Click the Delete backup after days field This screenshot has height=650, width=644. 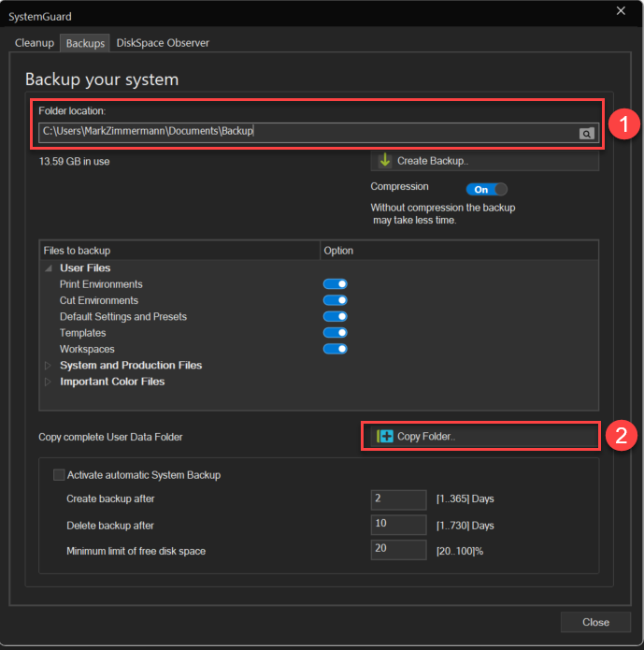[x=399, y=525]
